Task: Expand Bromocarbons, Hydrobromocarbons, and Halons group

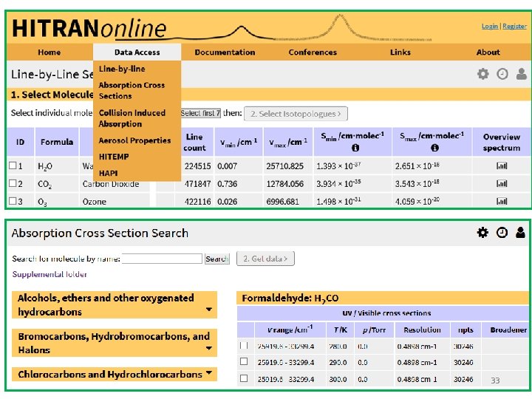Action: click(115, 343)
